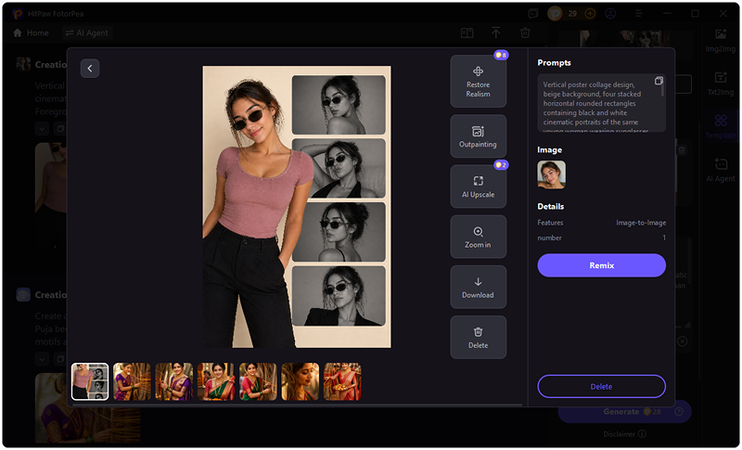Click the Remix button
The height and width of the screenshot is (450, 742).
point(601,265)
